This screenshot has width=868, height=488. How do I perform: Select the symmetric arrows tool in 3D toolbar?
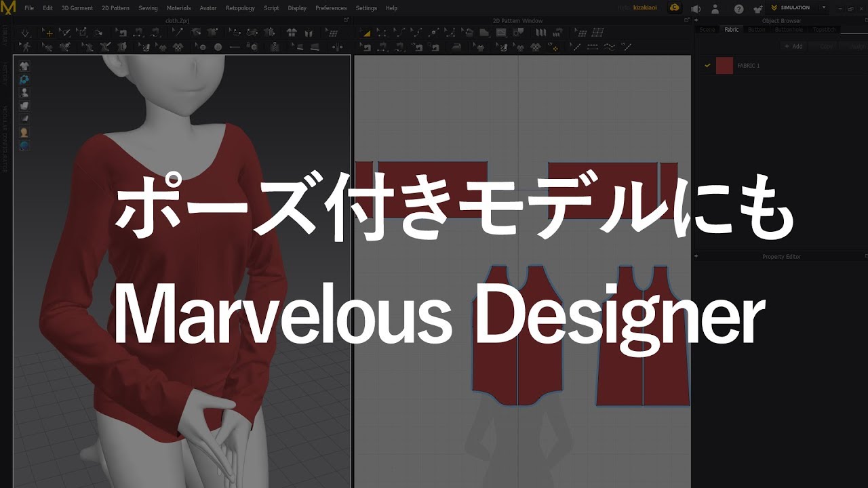[336, 47]
